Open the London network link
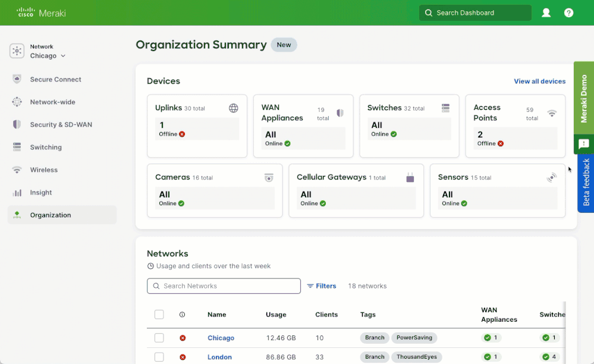This screenshot has width=594, height=364. [219, 357]
